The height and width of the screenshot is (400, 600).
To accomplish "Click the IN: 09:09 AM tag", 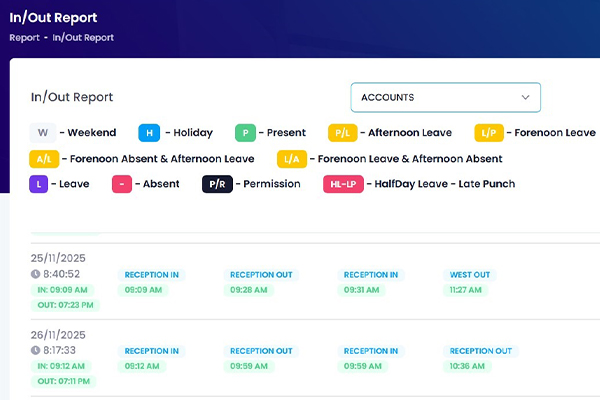I will point(63,290).
